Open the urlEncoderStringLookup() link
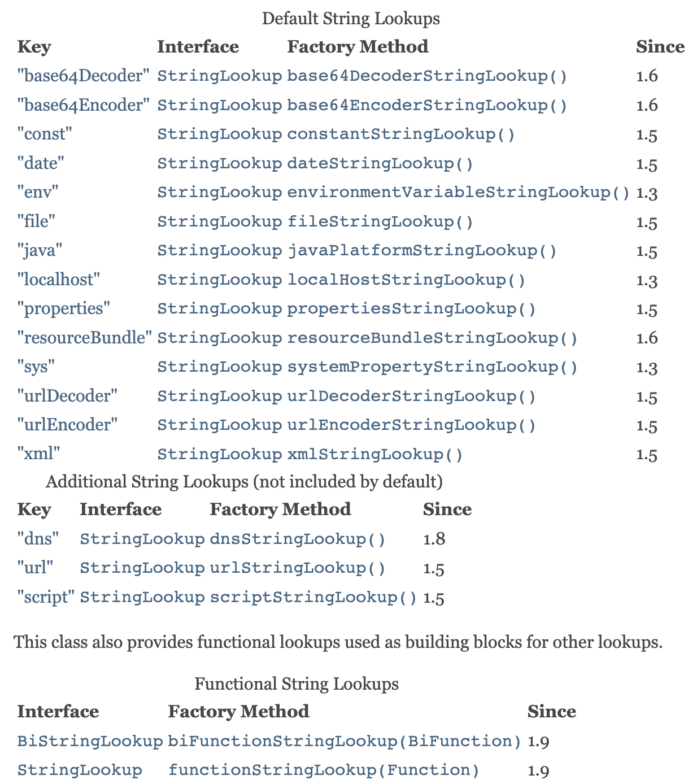697x784 pixels. [x=411, y=425]
